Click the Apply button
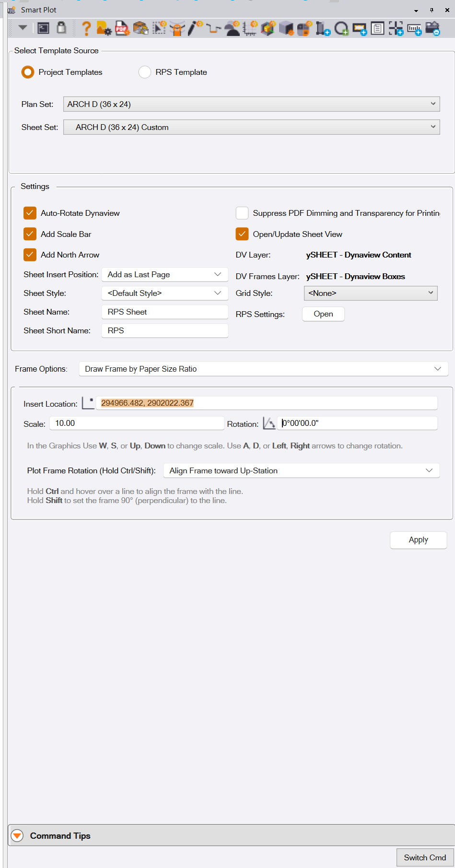 [418, 540]
